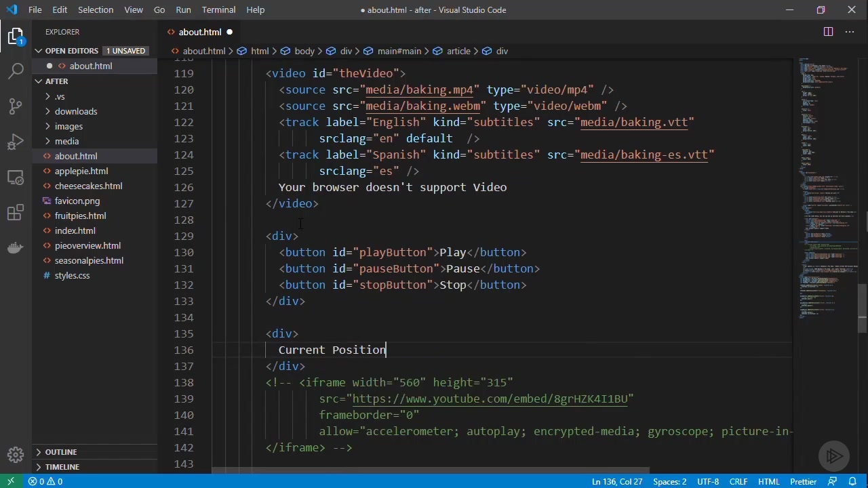This screenshot has height=488, width=868.
Task: Open the errors and warnings panel
Action: click(45, 481)
